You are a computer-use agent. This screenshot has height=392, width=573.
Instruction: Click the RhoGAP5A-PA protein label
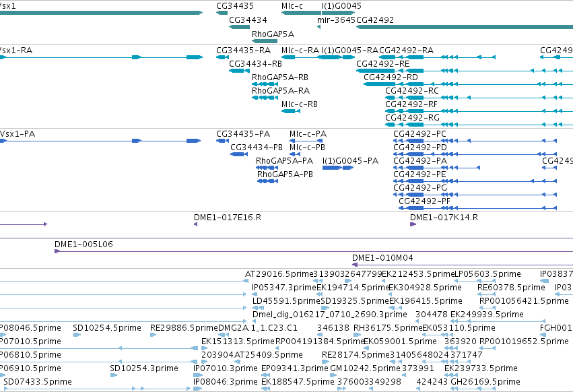284,161
